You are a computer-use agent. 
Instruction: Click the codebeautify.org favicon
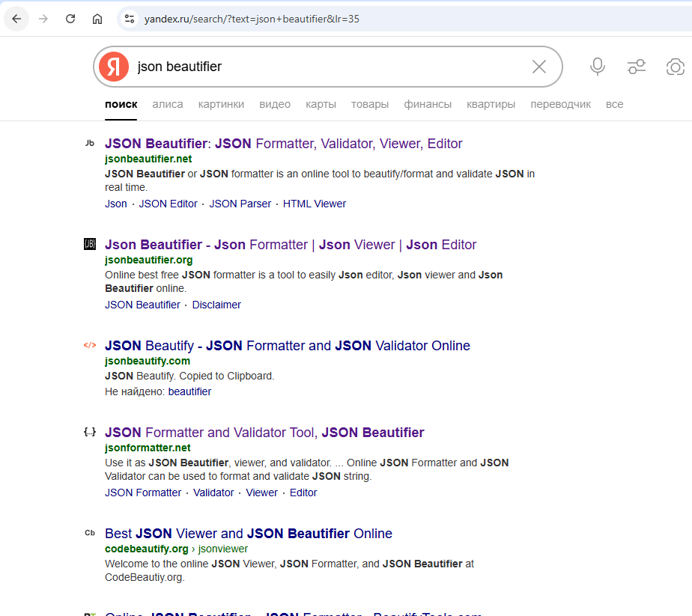[90, 533]
